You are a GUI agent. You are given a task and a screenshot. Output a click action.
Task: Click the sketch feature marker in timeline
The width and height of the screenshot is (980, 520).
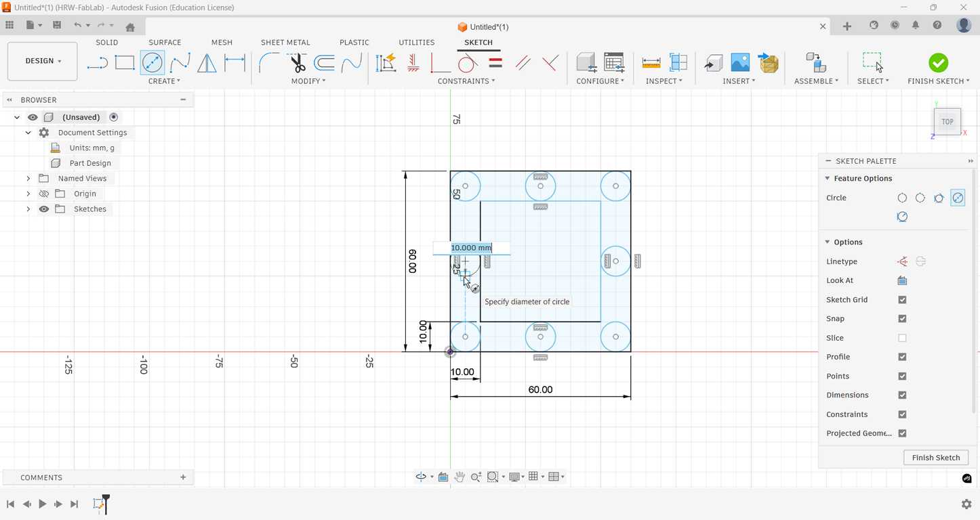pyautogui.click(x=99, y=504)
